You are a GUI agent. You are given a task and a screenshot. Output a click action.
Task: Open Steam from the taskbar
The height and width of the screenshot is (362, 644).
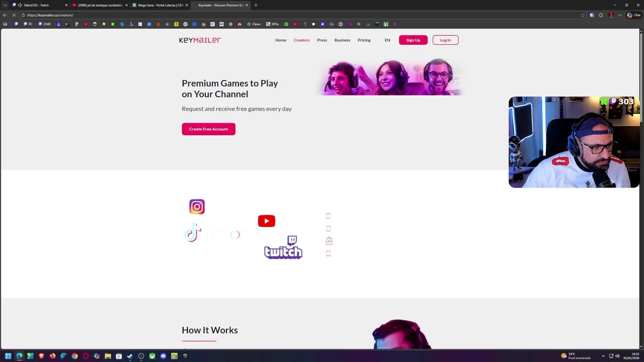click(x=130, y=356)
